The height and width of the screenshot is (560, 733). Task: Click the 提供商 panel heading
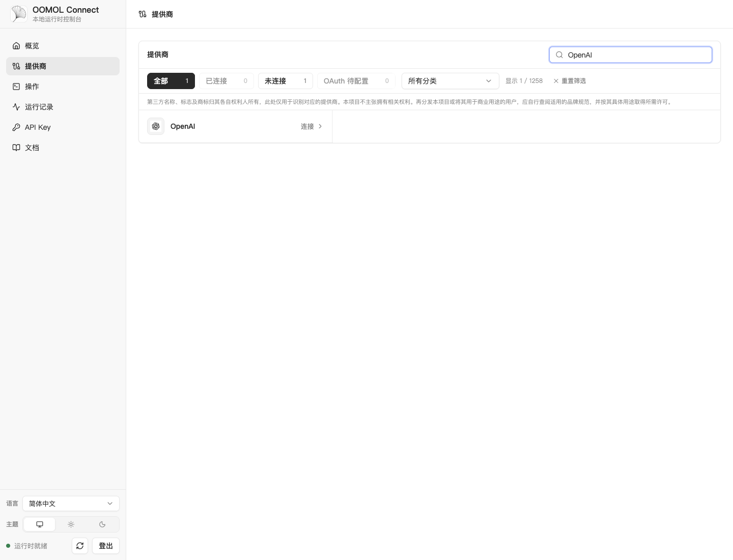[158, 54]
